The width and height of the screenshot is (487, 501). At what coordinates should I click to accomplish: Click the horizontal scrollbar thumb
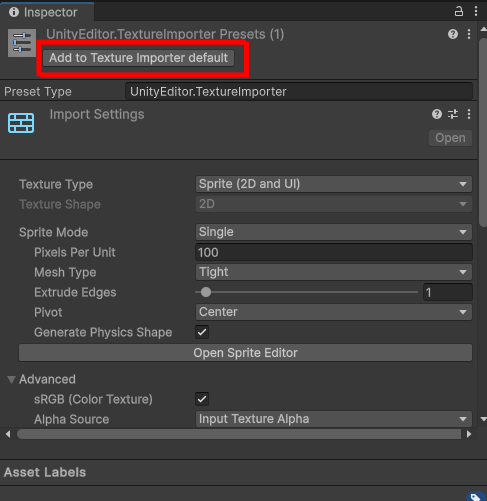[x=239, y=434]
